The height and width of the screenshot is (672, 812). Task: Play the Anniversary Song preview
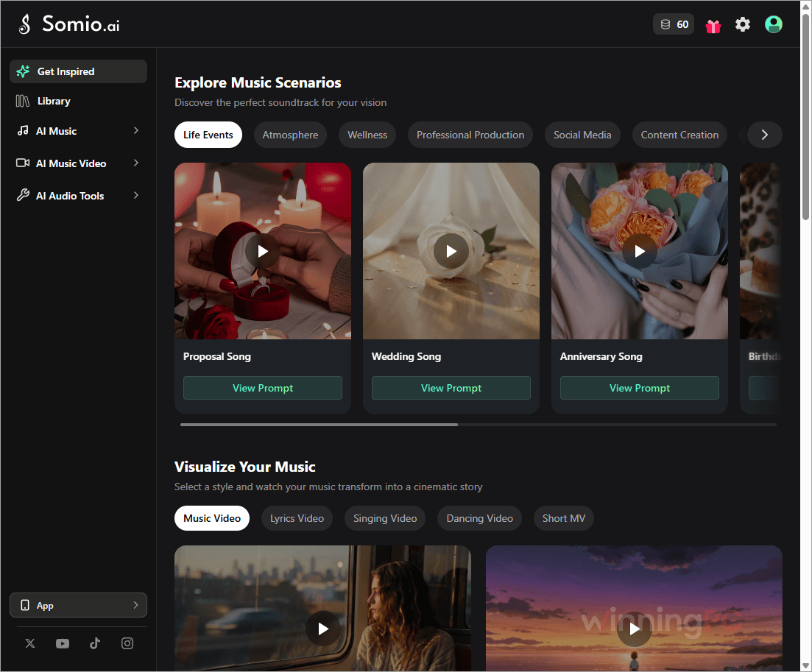(x=640, y=251)
